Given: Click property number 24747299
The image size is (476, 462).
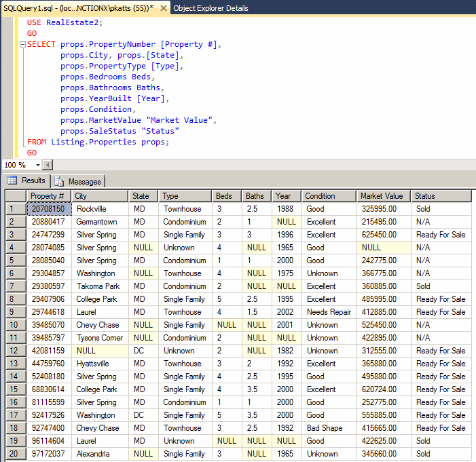Looking at the screenshot, I should coord(49,235).
